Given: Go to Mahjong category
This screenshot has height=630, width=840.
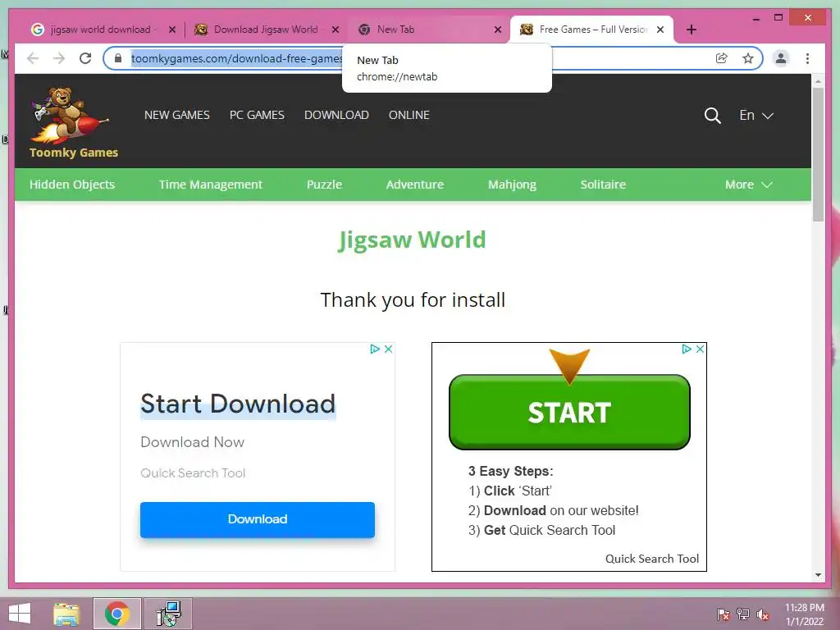Looking at the screenshot, I should pos(512,185).
